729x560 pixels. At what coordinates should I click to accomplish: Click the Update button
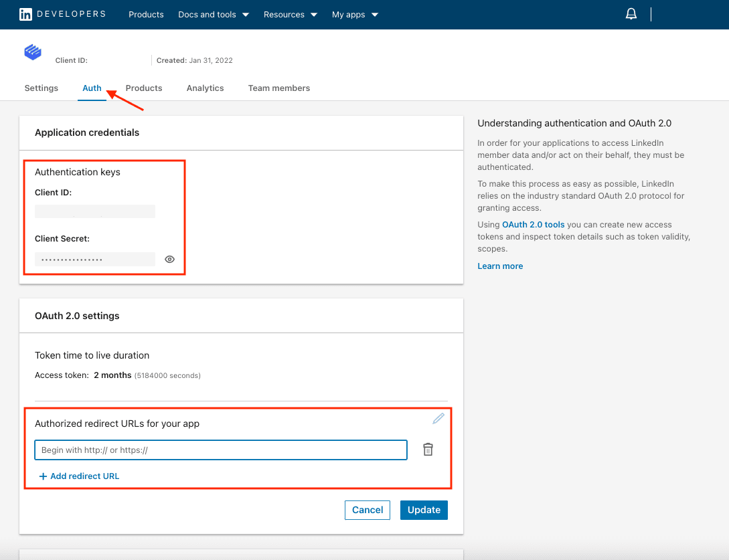point(424,510)
